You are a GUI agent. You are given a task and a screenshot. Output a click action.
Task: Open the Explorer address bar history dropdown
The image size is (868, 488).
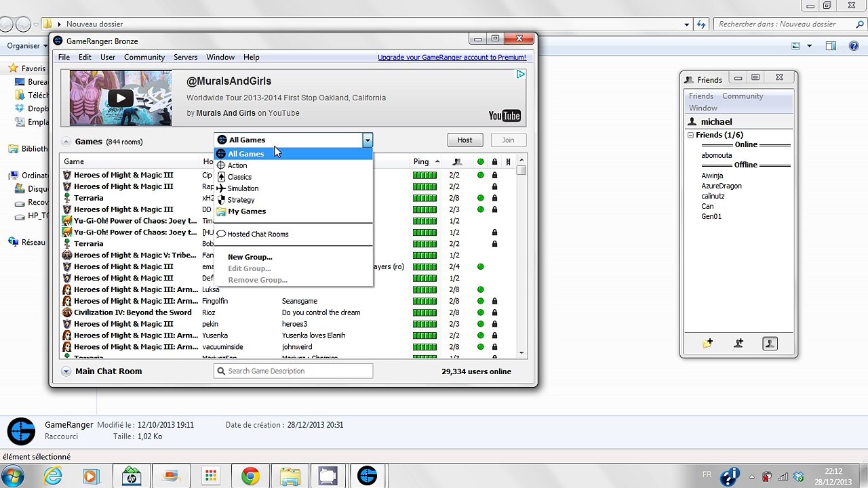click(x=687, y=24)
